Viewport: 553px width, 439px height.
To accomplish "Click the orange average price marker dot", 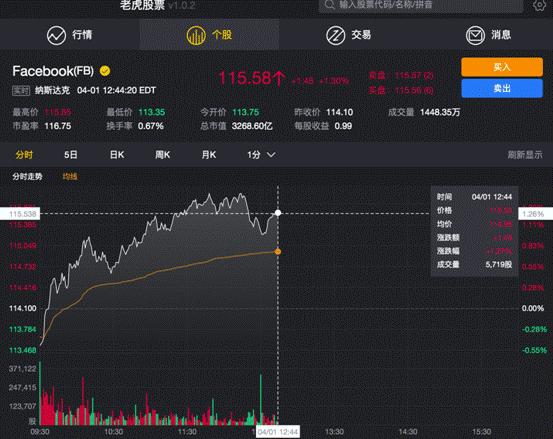I will tap(278, 252).
